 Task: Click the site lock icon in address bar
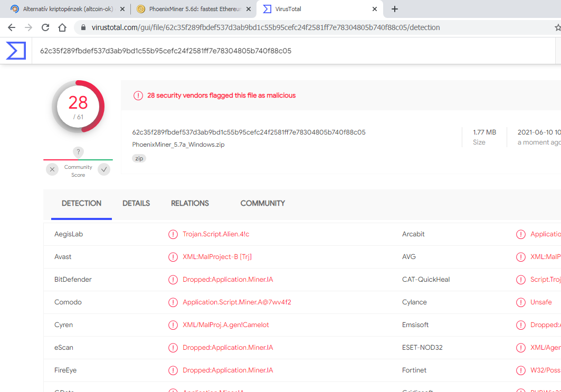pos(83,27)
